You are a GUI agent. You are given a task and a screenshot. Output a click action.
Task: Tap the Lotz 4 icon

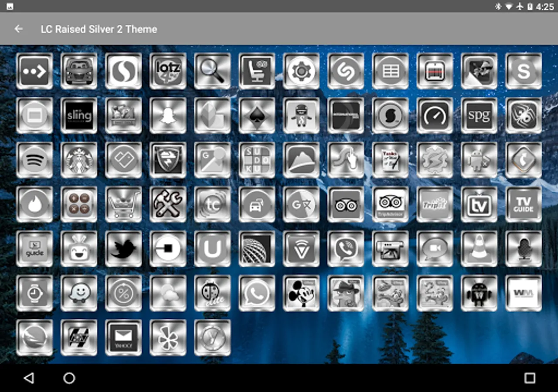[x=168, y=71]
